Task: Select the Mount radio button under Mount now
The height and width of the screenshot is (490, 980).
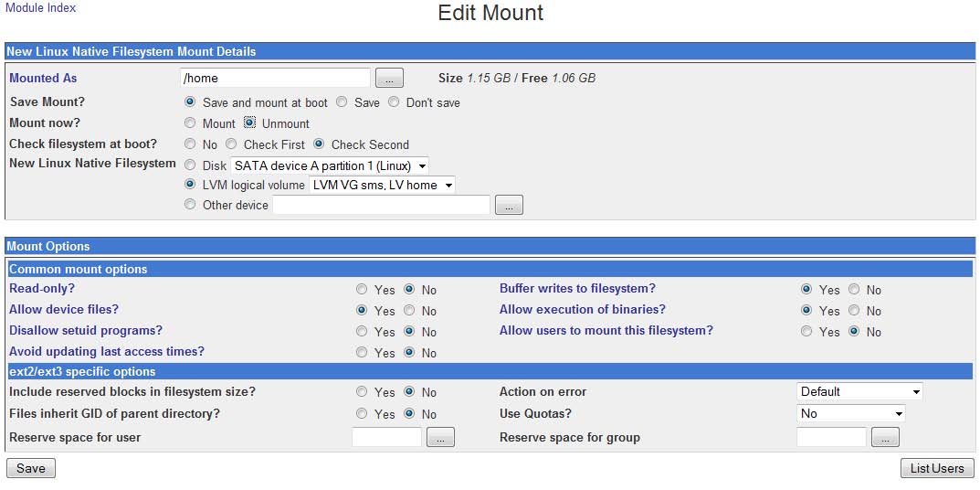Action: [190, 123]
